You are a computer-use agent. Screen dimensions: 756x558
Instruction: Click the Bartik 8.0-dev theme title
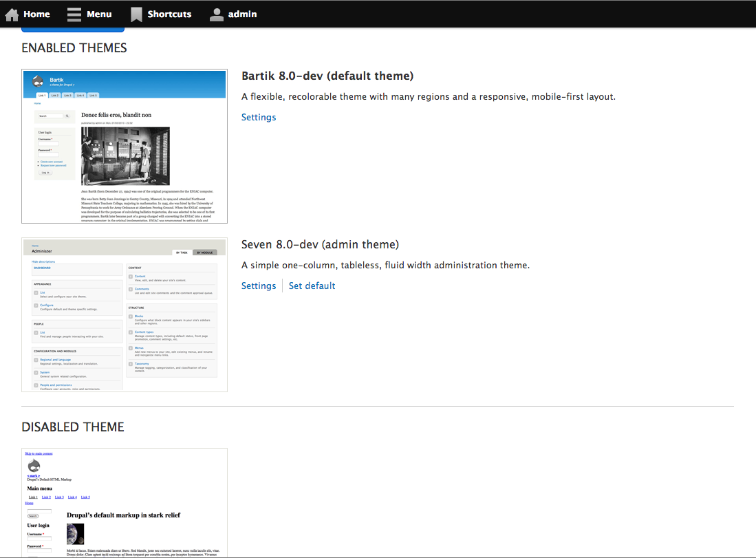[x=327, y=76]
